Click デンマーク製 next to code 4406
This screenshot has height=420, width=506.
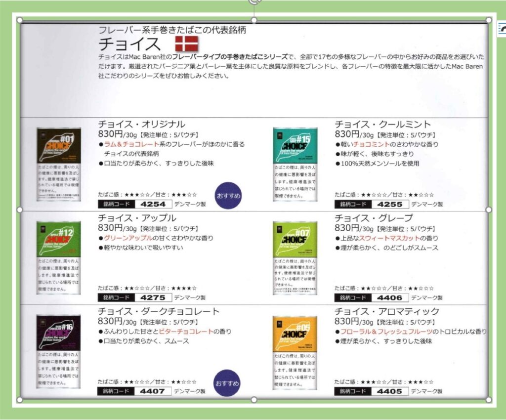pos(426,298)
